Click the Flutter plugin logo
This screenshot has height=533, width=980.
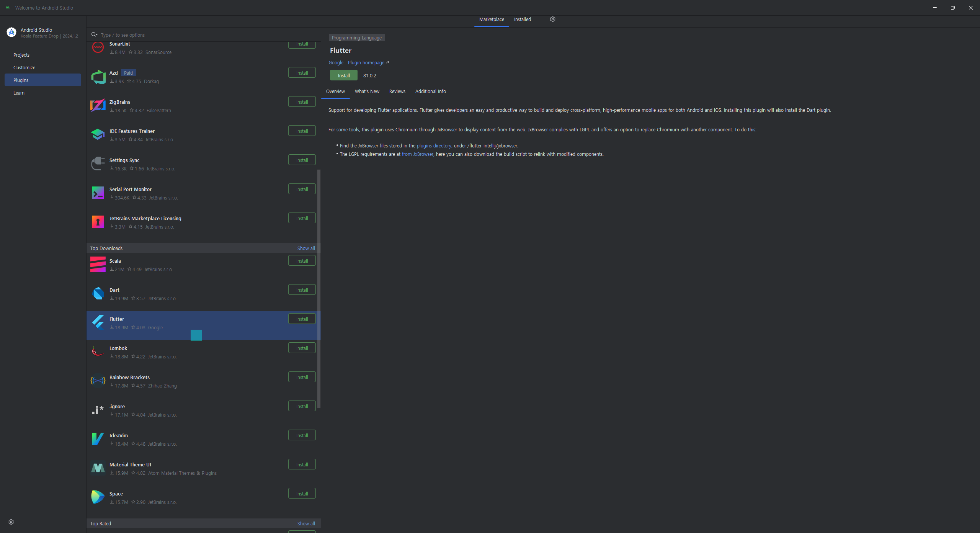[98, 322]
